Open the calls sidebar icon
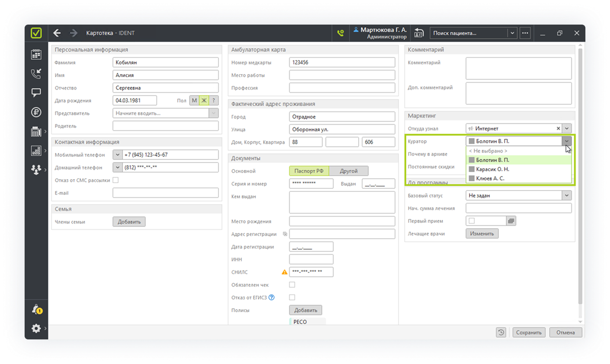 click(x=36, y=74)
